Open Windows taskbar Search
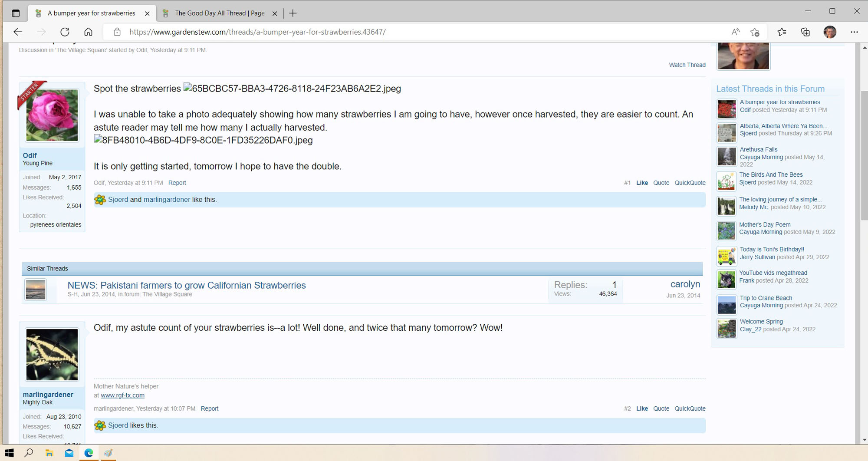Viewport: 868px width, 461px height. click(x=29, y=453)
